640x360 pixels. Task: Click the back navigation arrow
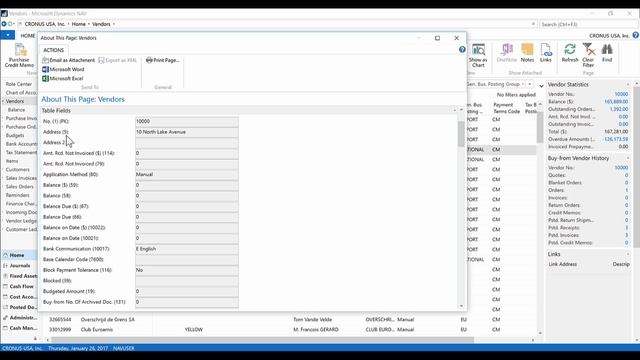click(4, 24)
